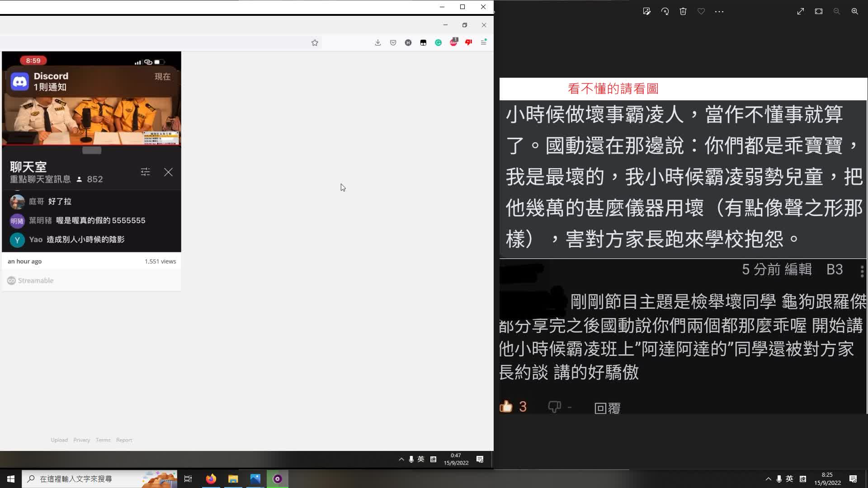Open chat display settings sliders

145,172
